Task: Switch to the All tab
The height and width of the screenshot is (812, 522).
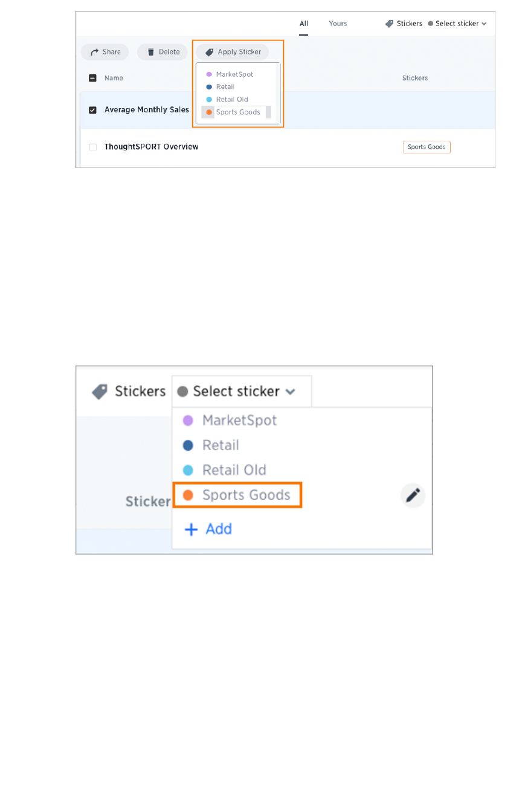Action: (x=304, y=24)
